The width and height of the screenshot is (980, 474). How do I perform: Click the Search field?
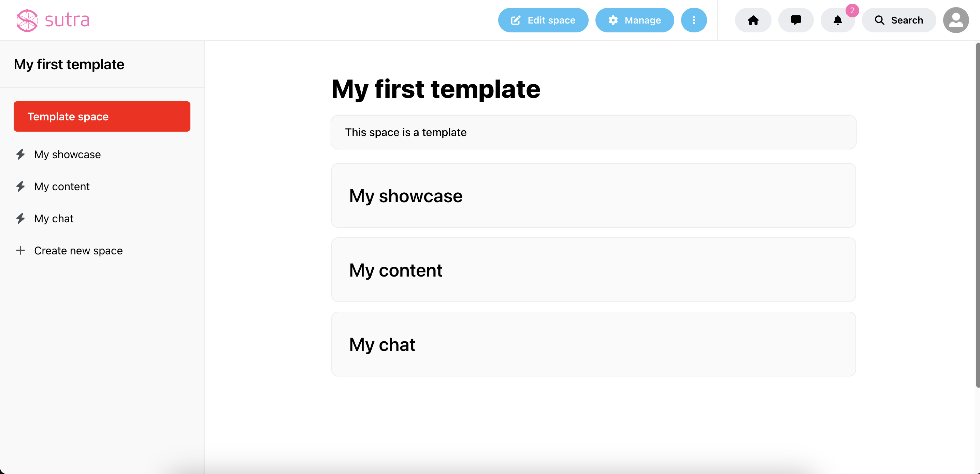pyautogui.click(x=898, y=20)
